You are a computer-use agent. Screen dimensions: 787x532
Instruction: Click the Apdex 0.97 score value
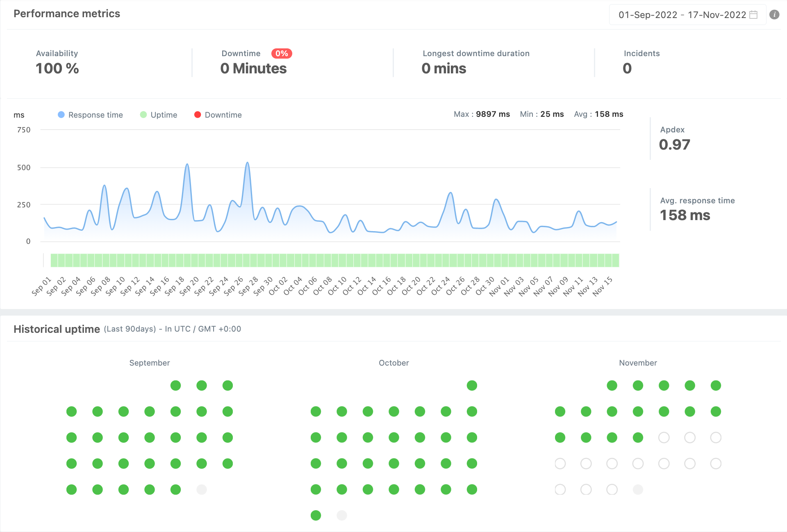[674, 145]
